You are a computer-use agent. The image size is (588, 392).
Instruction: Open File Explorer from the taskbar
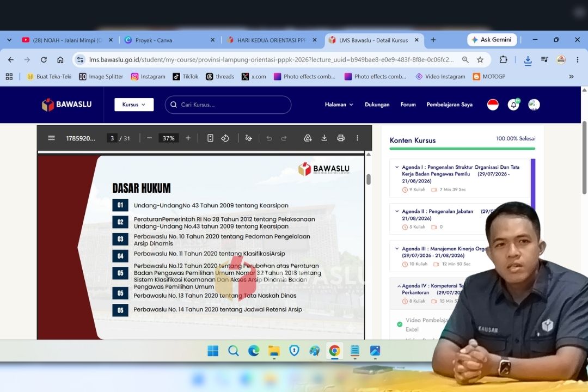click(274, 351)
